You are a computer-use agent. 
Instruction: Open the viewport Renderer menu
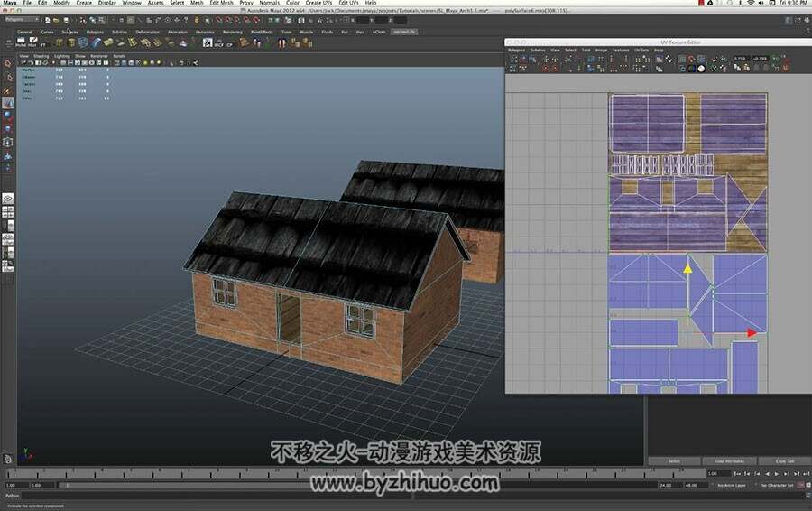click(99, 56)
